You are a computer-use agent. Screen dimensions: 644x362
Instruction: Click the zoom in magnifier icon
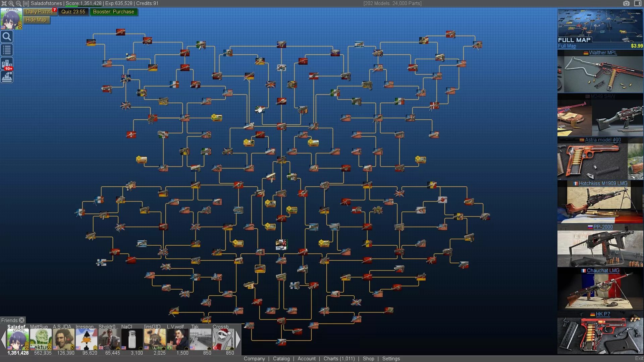(x=11, y=3)
